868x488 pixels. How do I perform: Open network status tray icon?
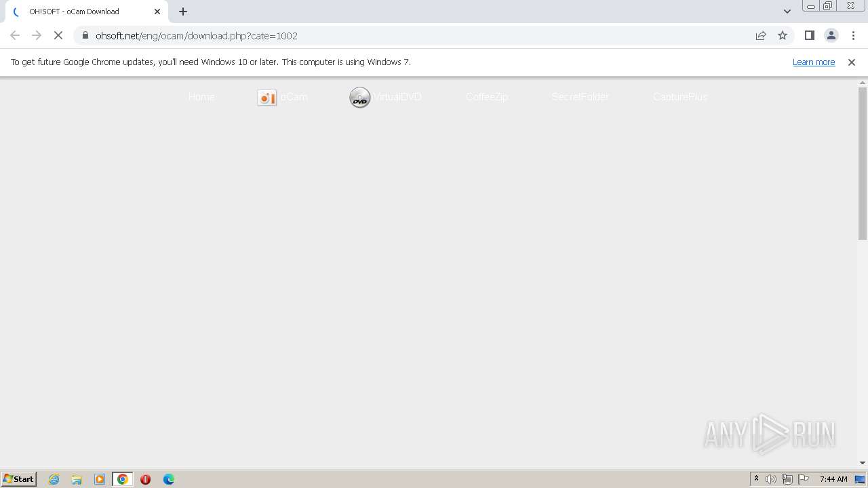tap(787, 479)
